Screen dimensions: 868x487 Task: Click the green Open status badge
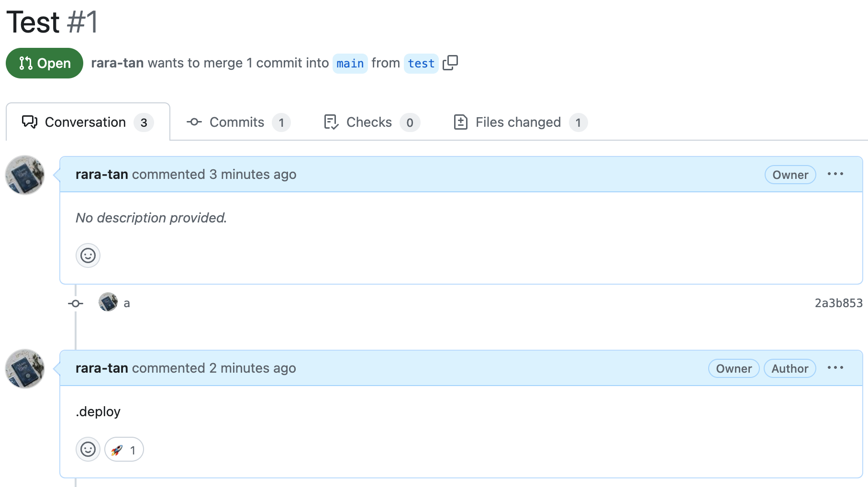(x=45, y=63)
